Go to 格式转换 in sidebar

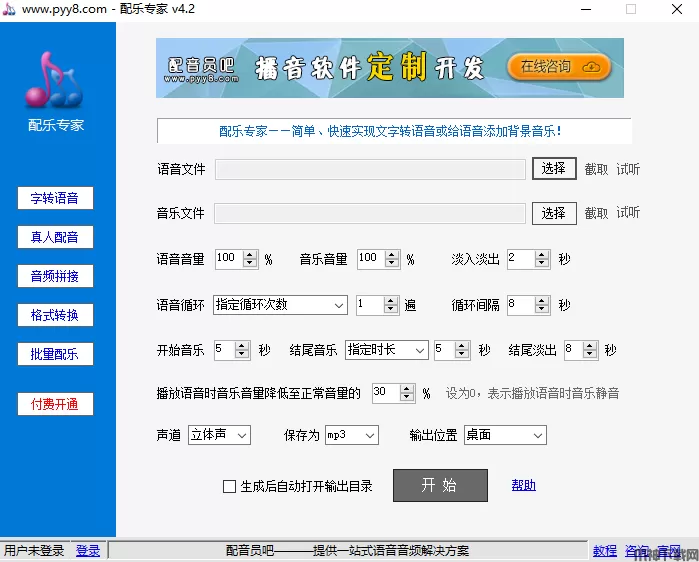point(55,315)
